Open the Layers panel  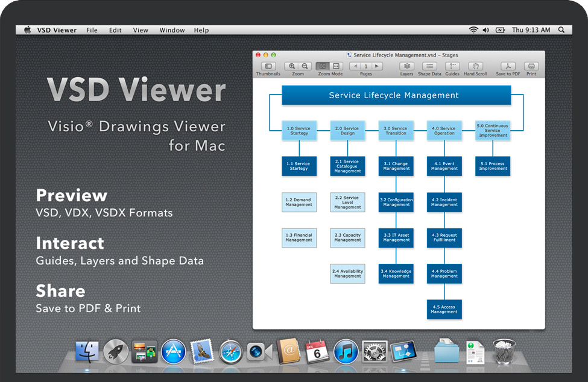tap(406, 66)
